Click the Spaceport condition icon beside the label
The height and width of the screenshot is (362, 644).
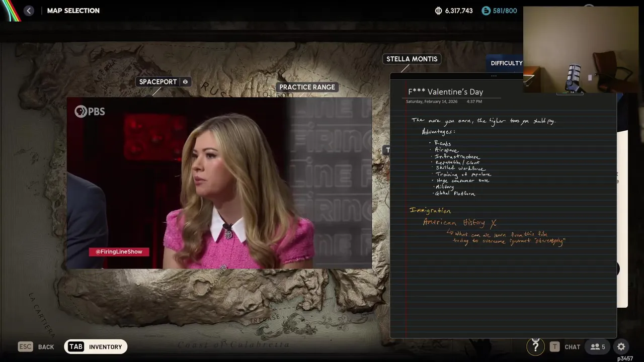pos(185,82)
